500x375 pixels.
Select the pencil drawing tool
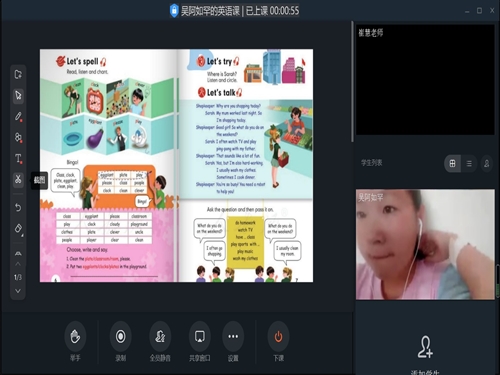(x=18, y=116)
